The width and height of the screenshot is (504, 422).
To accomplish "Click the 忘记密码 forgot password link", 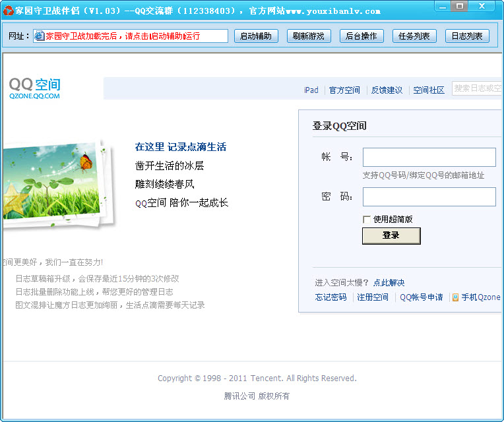I will (x=331, y=297).
